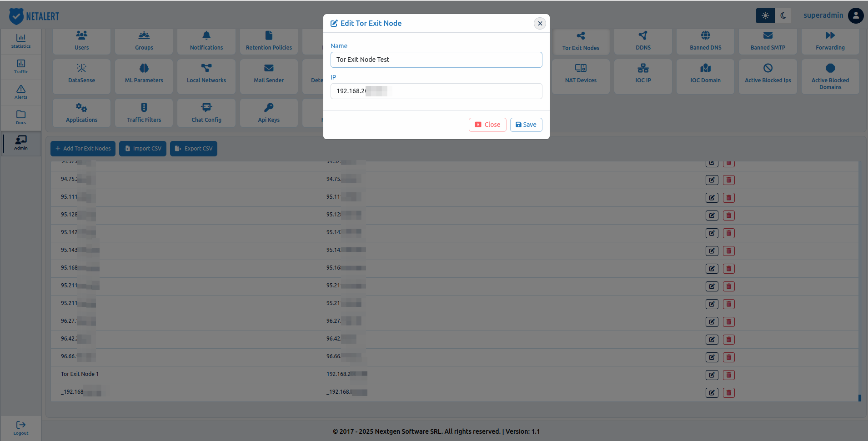This screenshot has width=868, height=441.
Task: Delete the Tor Exit Node 1 row
Action: [728, 375]
